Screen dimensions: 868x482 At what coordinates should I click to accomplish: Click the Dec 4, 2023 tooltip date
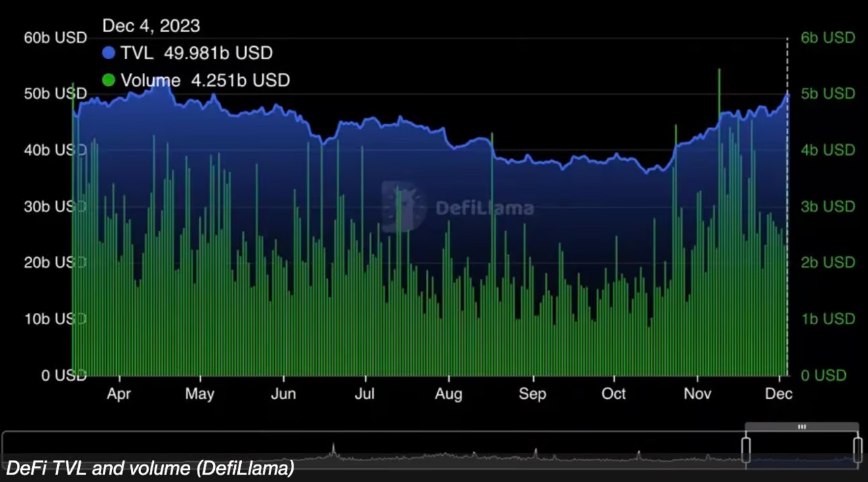[150, 26]
